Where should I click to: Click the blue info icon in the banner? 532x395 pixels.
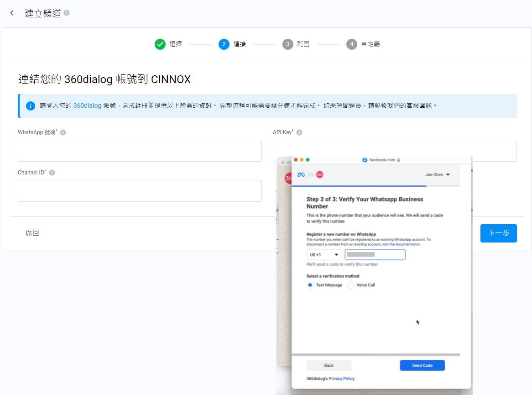point(31,106)
